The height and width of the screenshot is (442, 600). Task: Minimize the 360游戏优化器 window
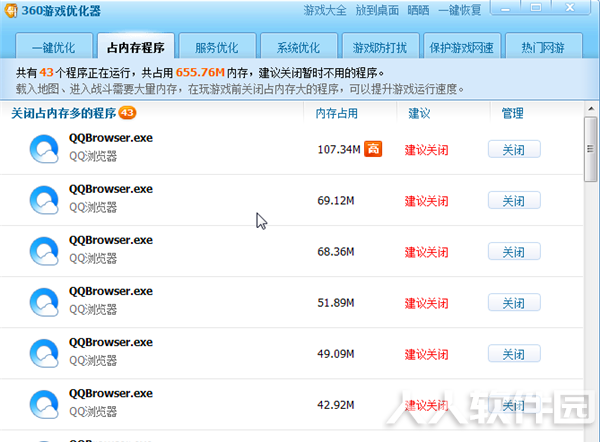click(x=506, y=8)
